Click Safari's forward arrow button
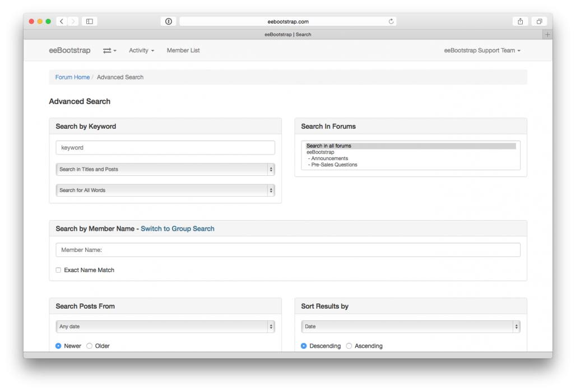 tap(73, 21)
